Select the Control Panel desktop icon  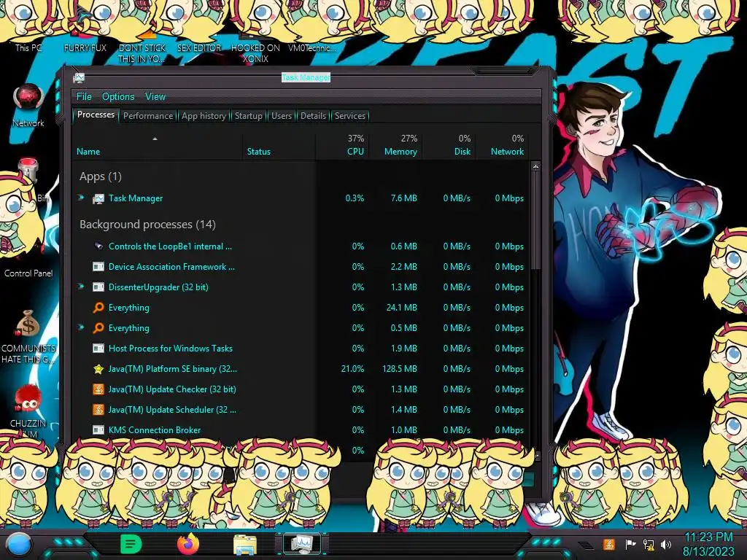tap(28, 273)
